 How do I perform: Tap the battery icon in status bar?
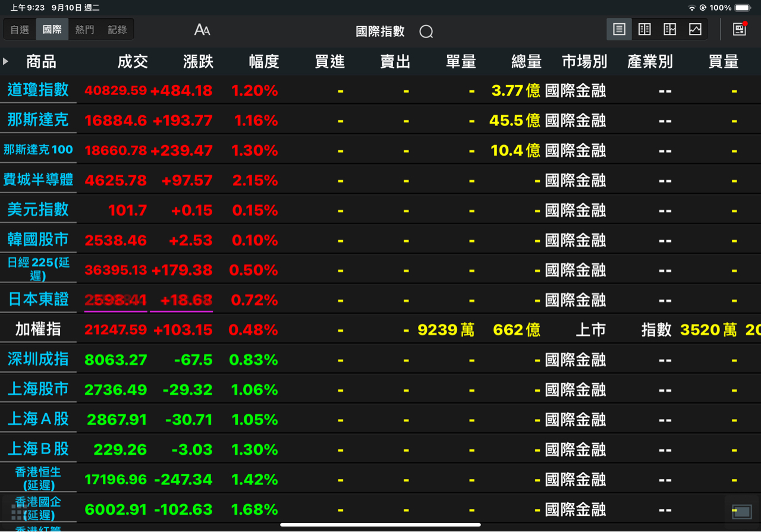pyautogui.click(x=743, y=8)
